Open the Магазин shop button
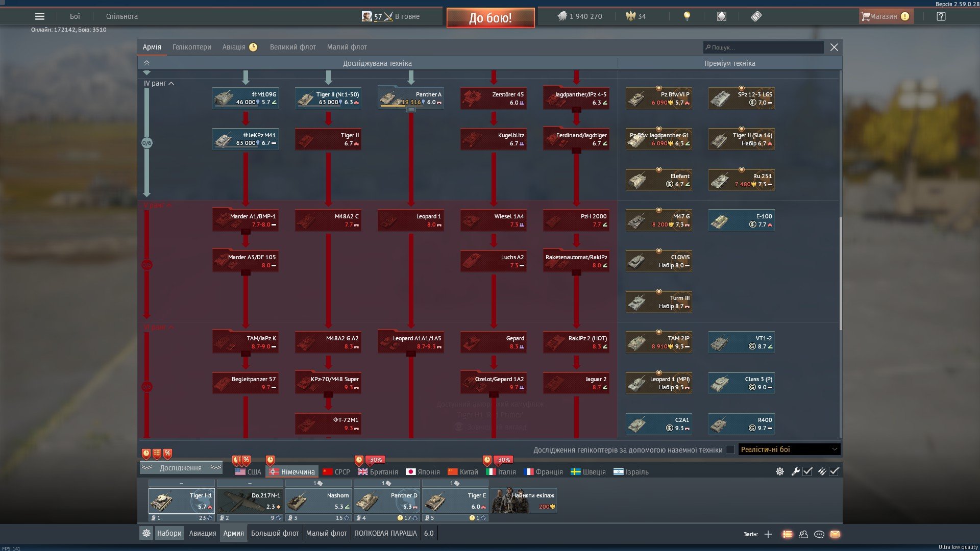 point(886,16)
